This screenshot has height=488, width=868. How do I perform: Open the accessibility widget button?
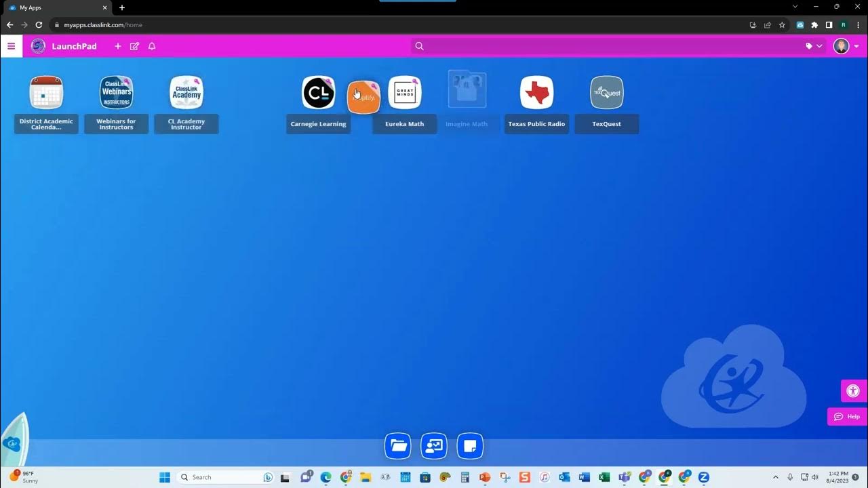click(x=853, y=391)
